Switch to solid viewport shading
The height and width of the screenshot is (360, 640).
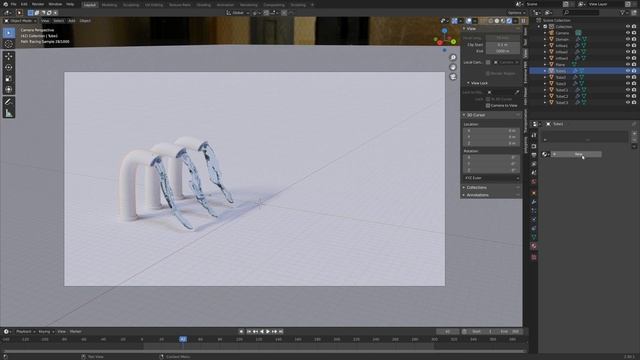(x=497, y=21)
